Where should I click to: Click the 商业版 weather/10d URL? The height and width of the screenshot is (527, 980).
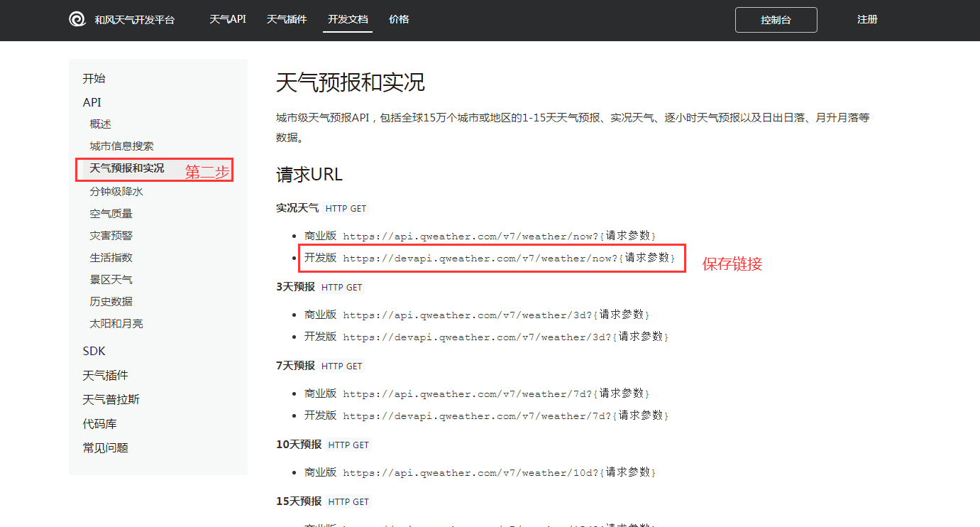(x=500, y=472)
